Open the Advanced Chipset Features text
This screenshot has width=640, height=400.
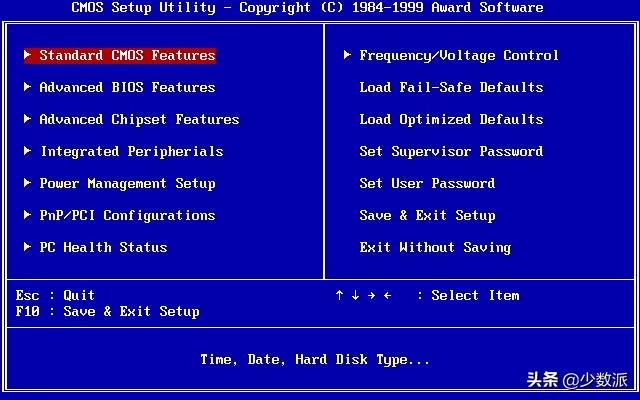click(x=139, y=119)
